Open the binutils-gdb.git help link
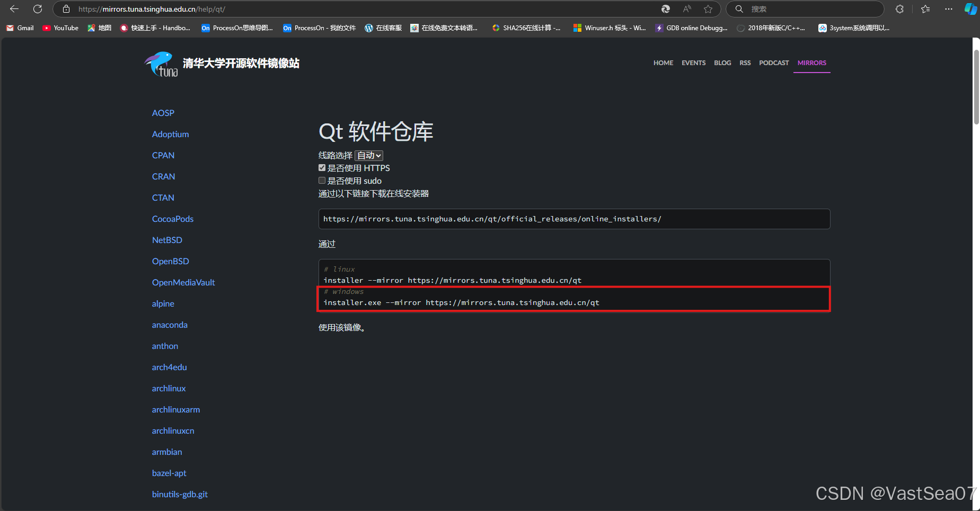The height and width of the screenshot is (511, 980). click(x=180, y=494)
